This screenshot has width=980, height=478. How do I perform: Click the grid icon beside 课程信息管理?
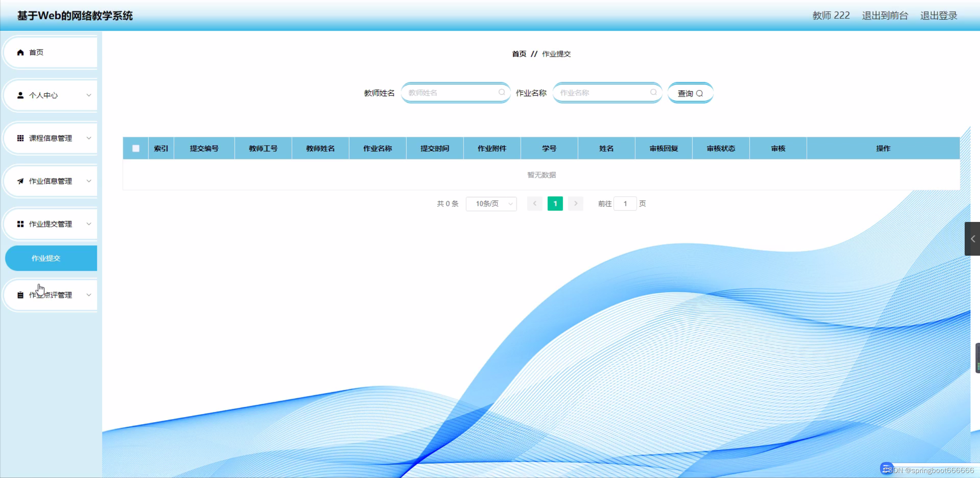coord(20,138)
